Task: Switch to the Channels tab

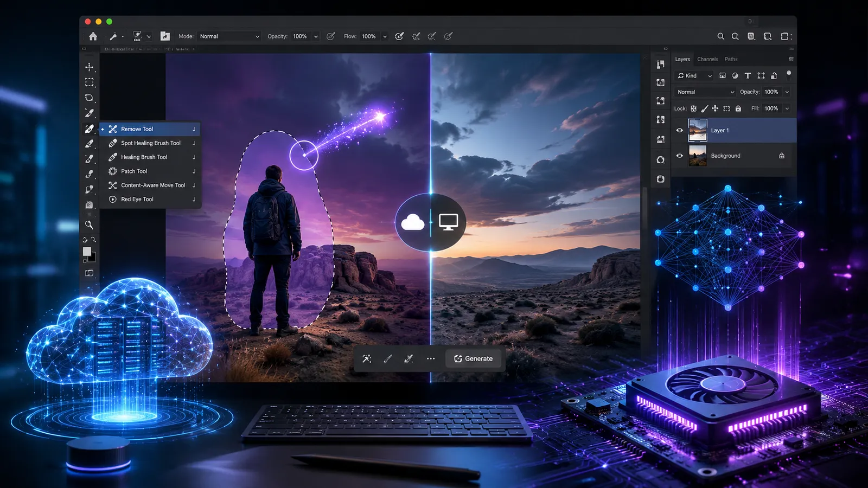Action: click(x=707, y=59)
